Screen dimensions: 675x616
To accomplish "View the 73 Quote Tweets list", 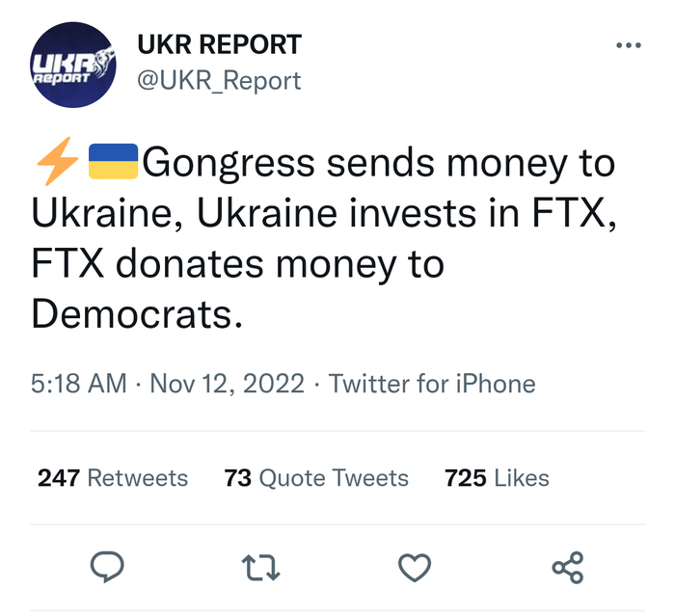I will tap(316, 478).
